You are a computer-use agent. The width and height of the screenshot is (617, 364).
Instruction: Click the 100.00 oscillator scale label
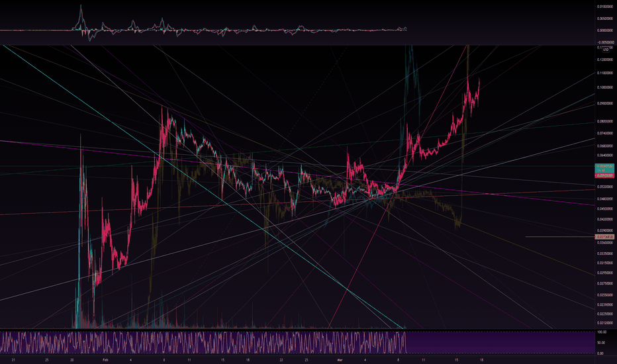point(601,332)
